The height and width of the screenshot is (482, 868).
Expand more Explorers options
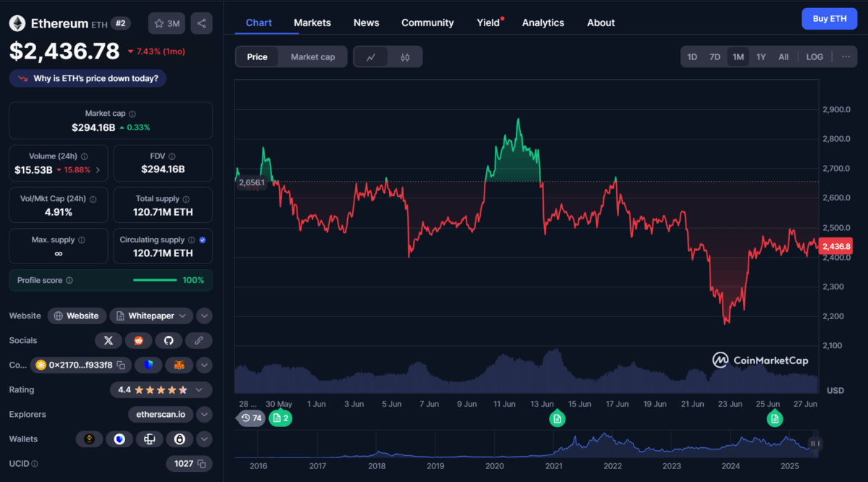[204, 414]
